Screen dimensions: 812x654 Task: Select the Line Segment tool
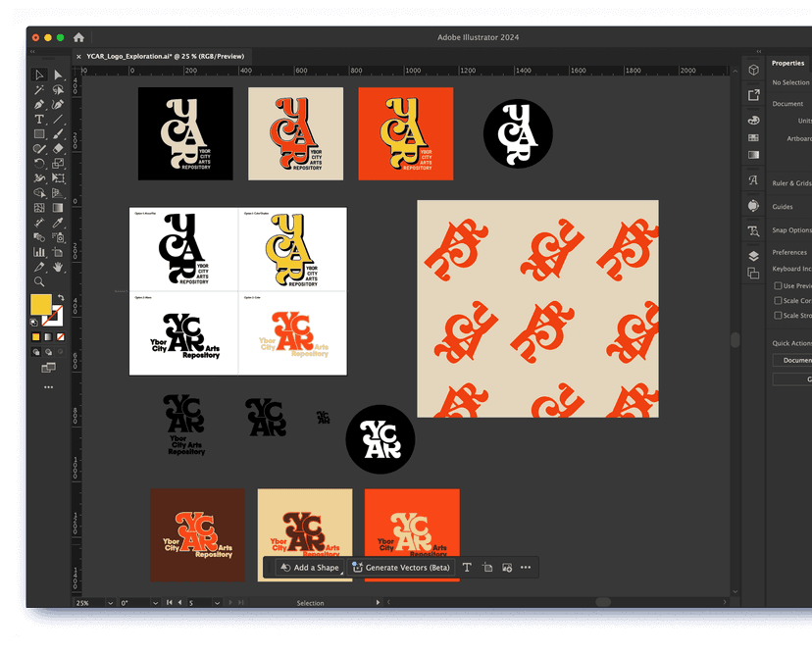pyautogui.click(x=58, y=119)
